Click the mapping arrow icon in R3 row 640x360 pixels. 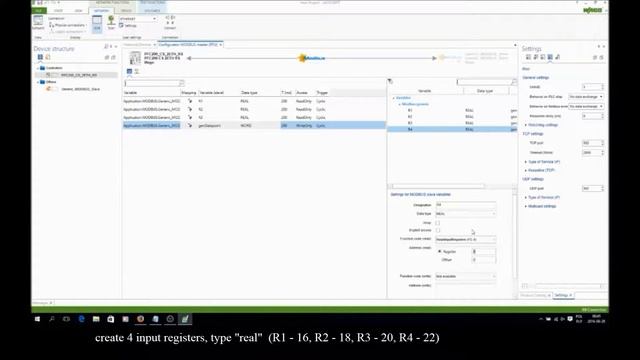(190, 118)
